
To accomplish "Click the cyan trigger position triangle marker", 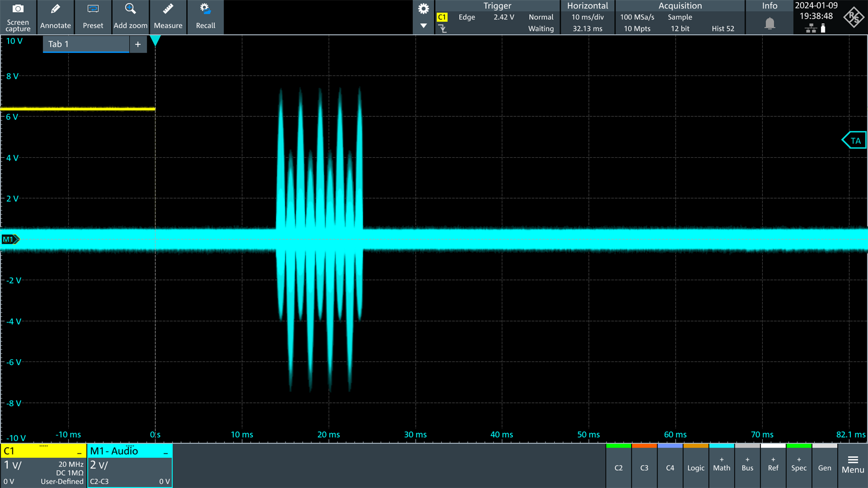I will (155, 41).
